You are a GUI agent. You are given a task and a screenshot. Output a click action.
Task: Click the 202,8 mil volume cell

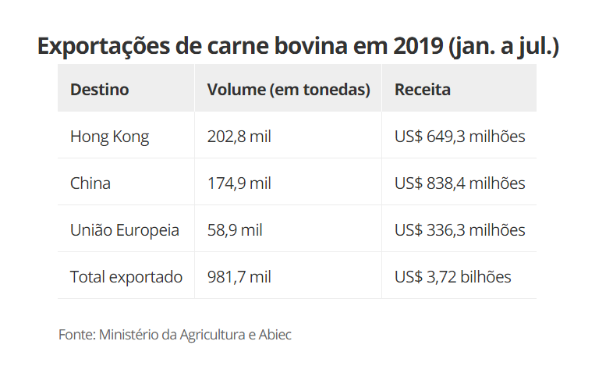(239, 136)
